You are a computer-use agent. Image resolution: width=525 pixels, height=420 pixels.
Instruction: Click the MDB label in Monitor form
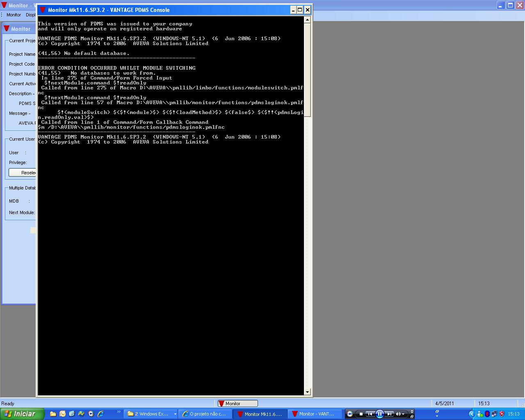point(14,201)
